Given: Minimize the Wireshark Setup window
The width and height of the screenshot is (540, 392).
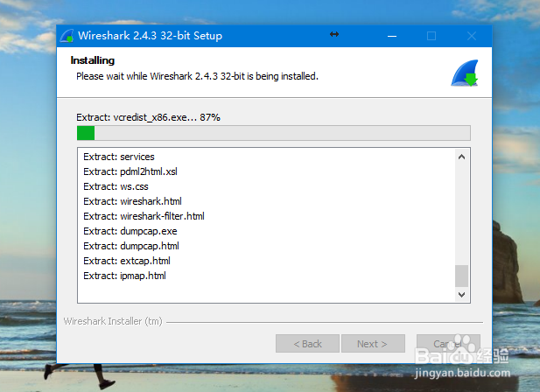Looking at the screenshot, I should 392,36.
